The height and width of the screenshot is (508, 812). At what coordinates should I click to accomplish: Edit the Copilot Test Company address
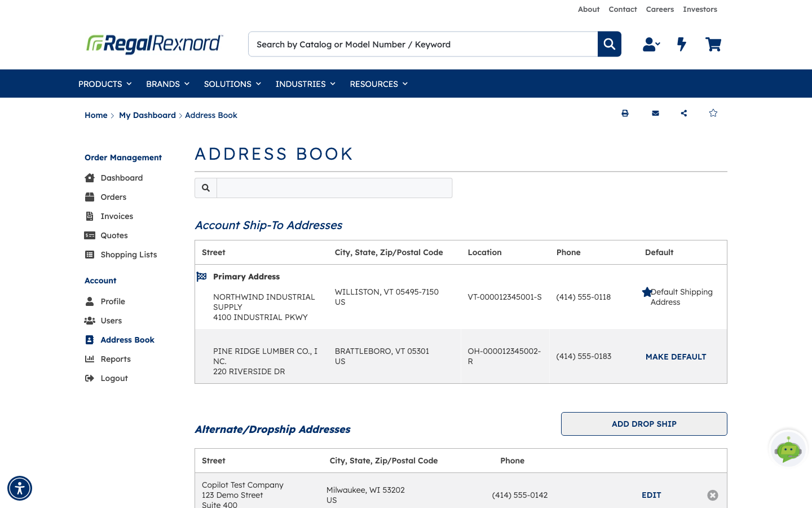[x=651, y=495]
